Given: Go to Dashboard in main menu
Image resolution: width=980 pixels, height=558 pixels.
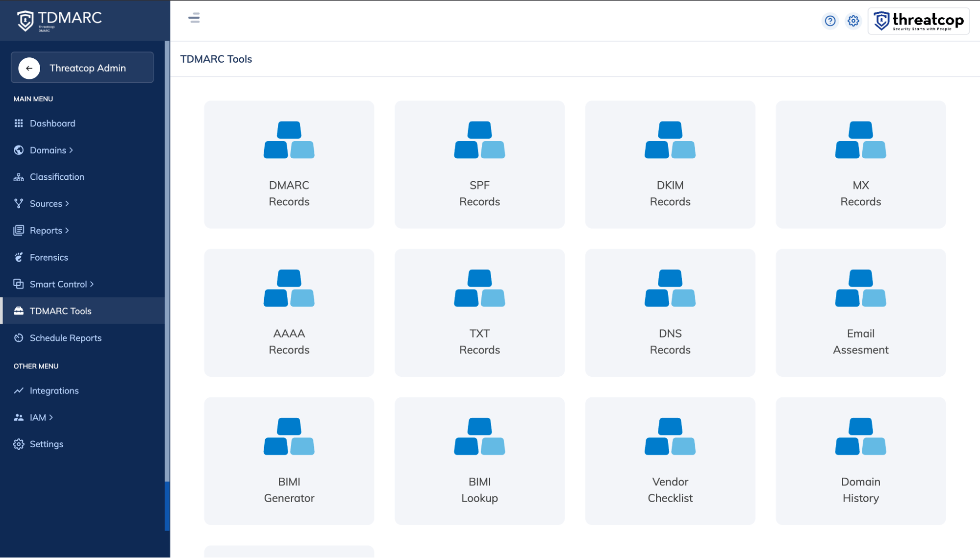Looking at the screenshot, I should (52, 123).
